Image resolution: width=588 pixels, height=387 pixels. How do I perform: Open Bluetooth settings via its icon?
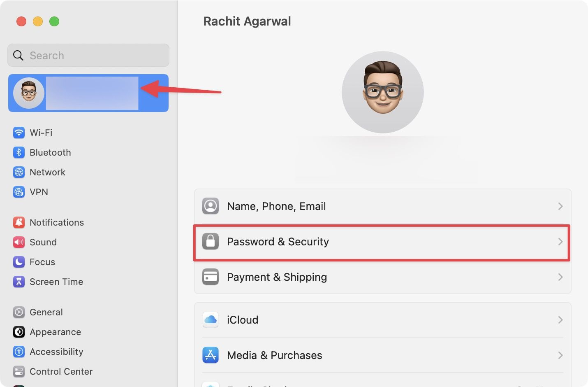pyautogui.click(x=19, y=152)
